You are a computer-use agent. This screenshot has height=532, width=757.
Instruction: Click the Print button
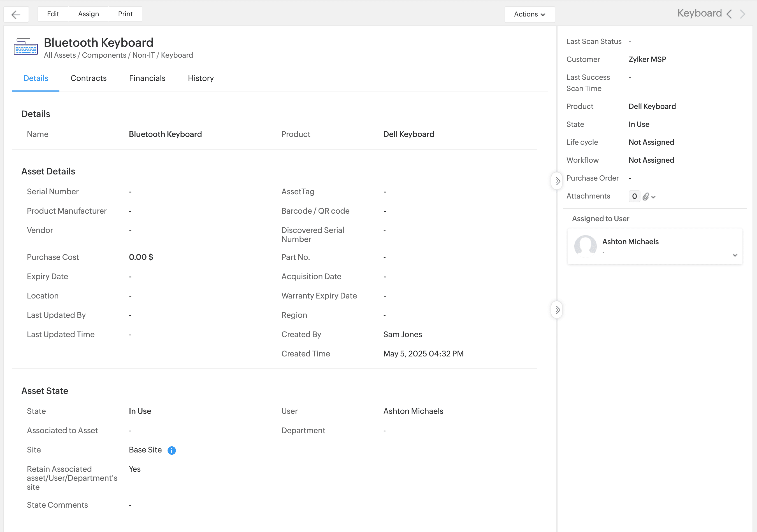(125, 14)
